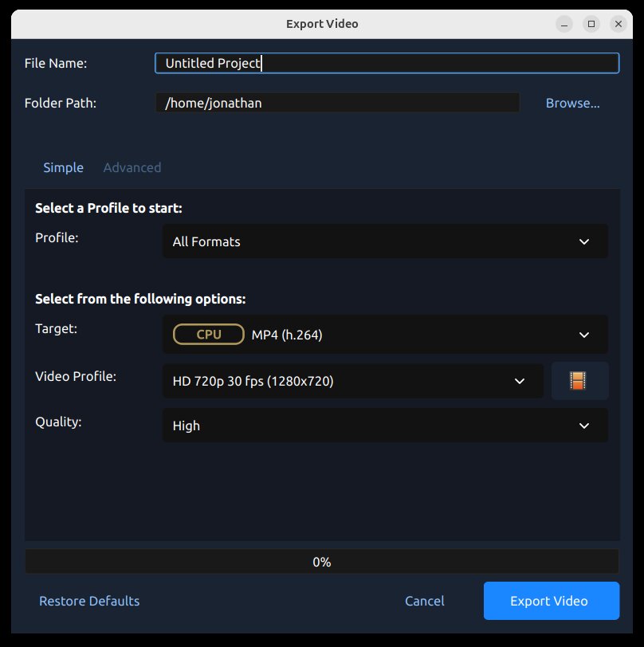This screenshot has width=644, height=647.
Task: Click the Restore Defaults link
Action: pos(89,601)
